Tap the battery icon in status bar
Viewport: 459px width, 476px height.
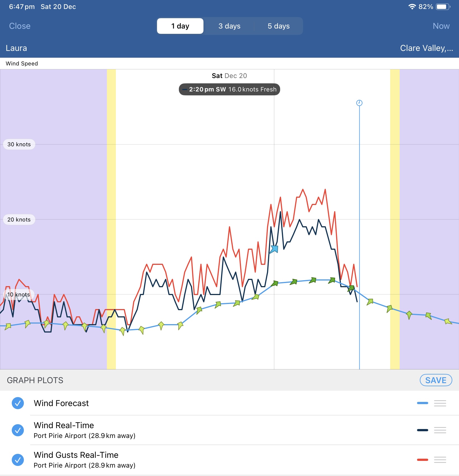(x=443, y=7)
